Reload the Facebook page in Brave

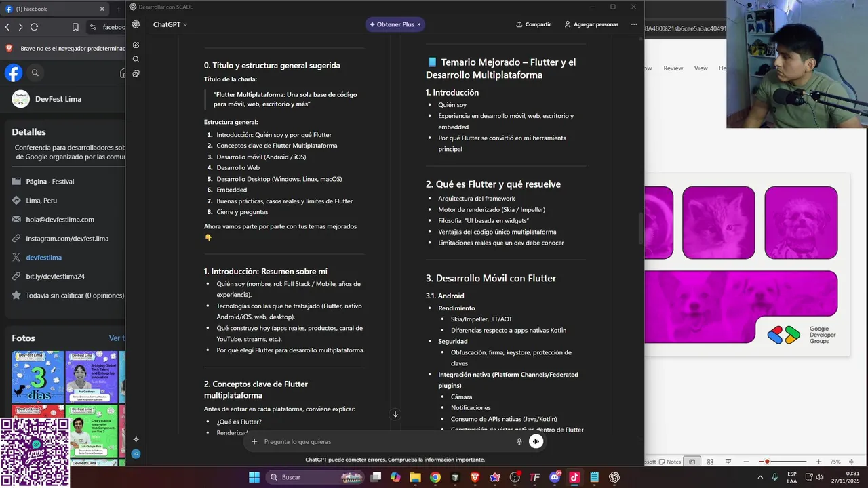click(34, 27)
